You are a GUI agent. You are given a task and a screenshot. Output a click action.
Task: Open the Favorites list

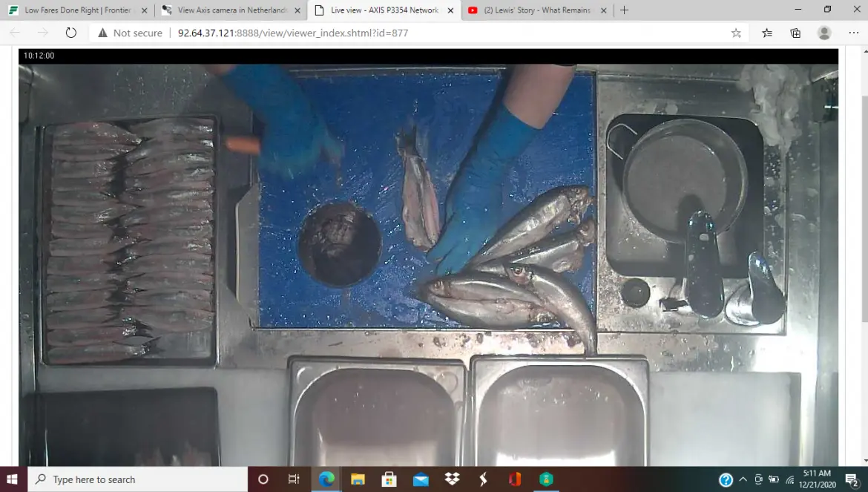767,33
